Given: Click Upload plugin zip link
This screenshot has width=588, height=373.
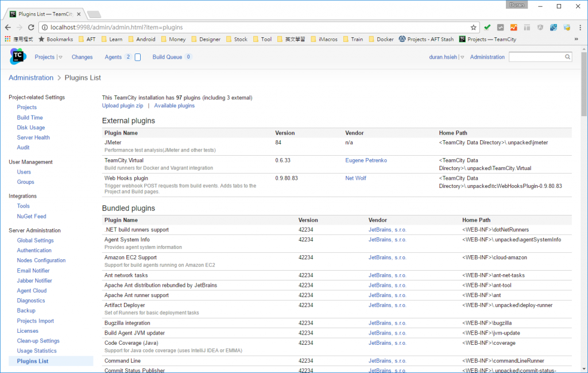Looking at the screenshot, I should 123,105.
